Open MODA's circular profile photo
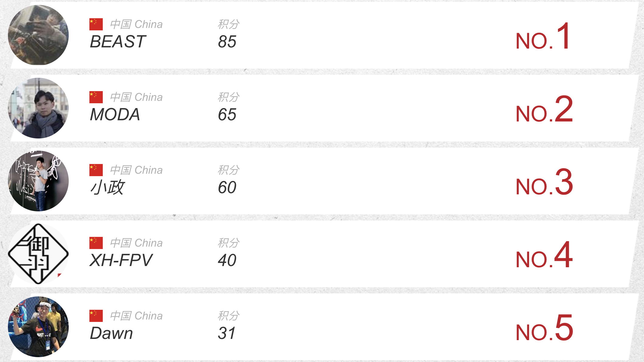Image resolution: width=644 pixels, height=362 pixels. (38, 108)
